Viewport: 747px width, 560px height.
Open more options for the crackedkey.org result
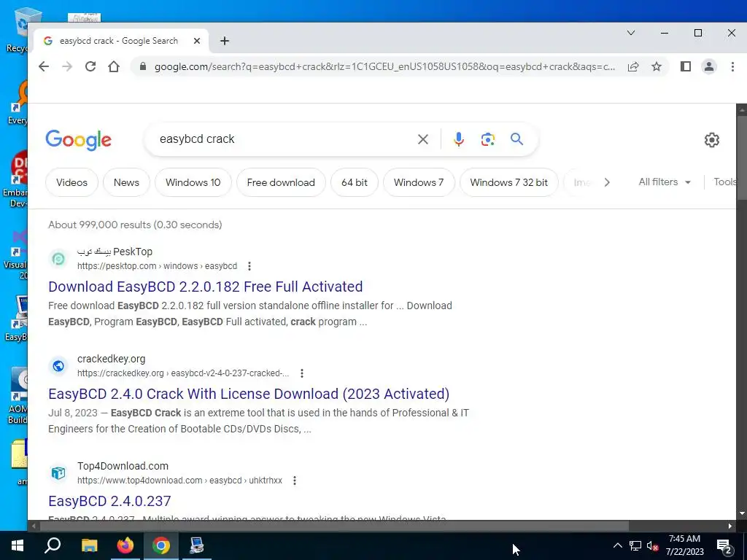(x=301, y=373)
